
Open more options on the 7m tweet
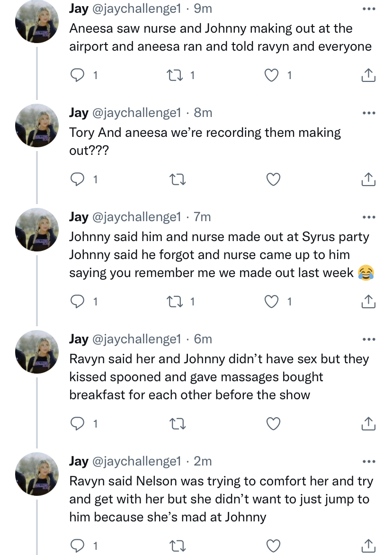point(369,217)
